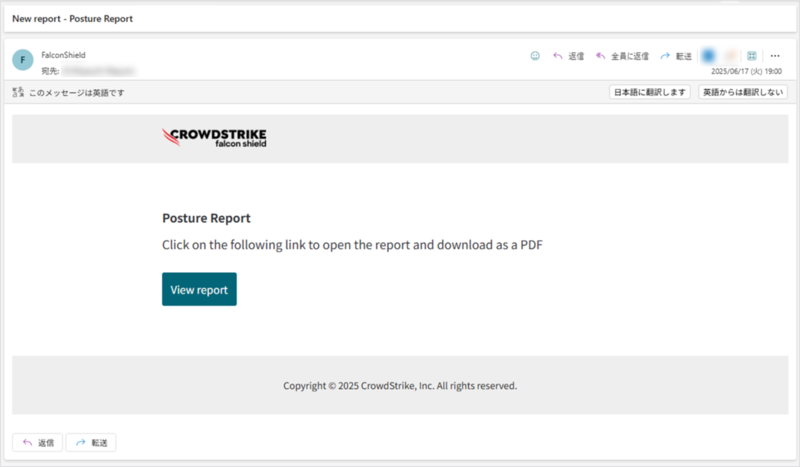Click the このメッセージは英語です notice text
The width and height of the screenshot is (800, 467).
77,93
